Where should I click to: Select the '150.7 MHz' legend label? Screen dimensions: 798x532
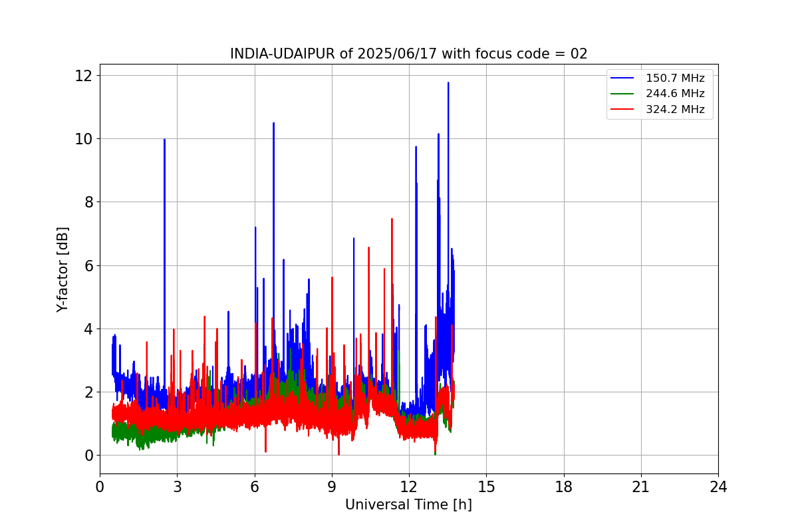click(675, 78)
